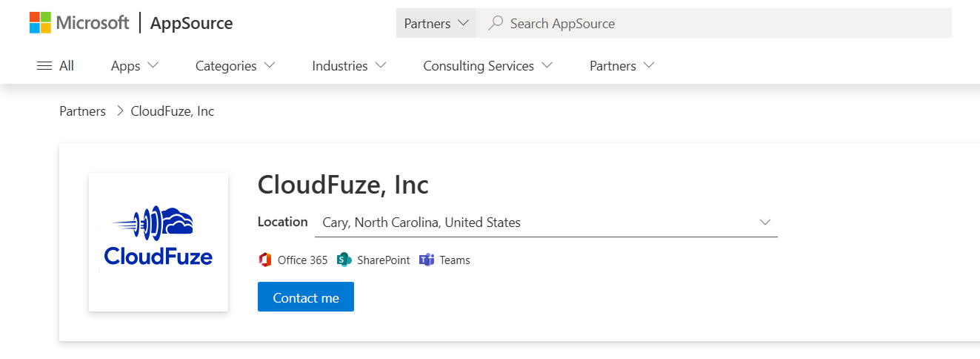This screenshot has height=359, width=980.
Task: Open the Partners search scope dropdown
Action: point(436,23)
